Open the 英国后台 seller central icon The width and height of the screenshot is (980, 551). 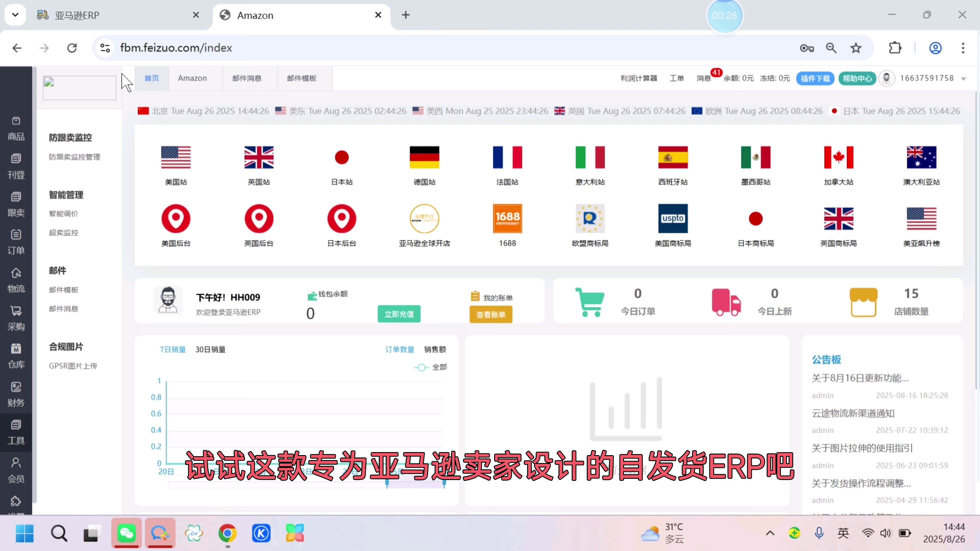[x=259, y=219]
